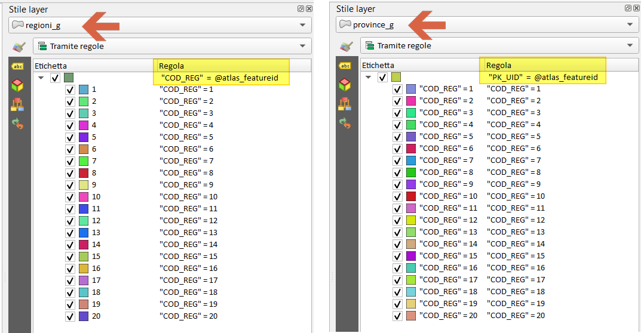Disable the root atlas rule checkbox in regioni_g
Screen dimensions: 644x333
tap(56, 78)
